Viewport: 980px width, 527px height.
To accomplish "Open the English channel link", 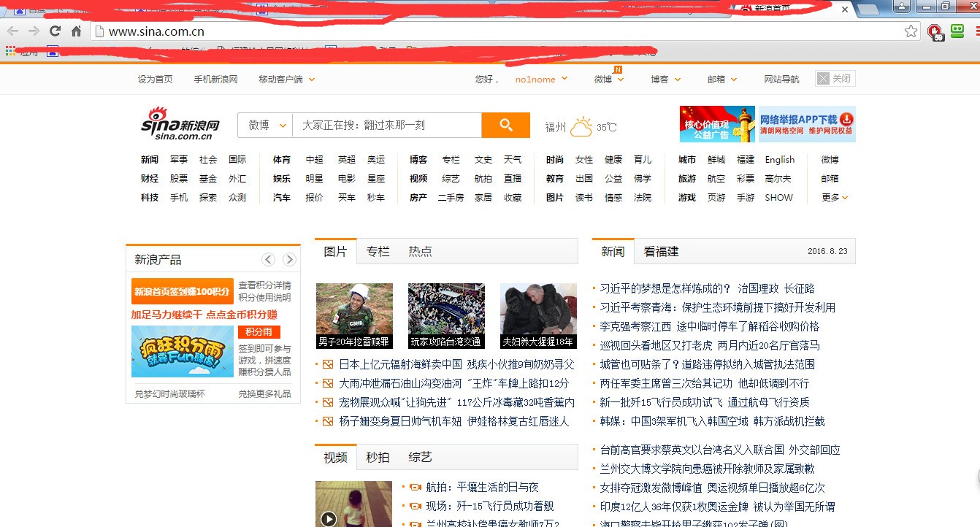I will 780,160.
